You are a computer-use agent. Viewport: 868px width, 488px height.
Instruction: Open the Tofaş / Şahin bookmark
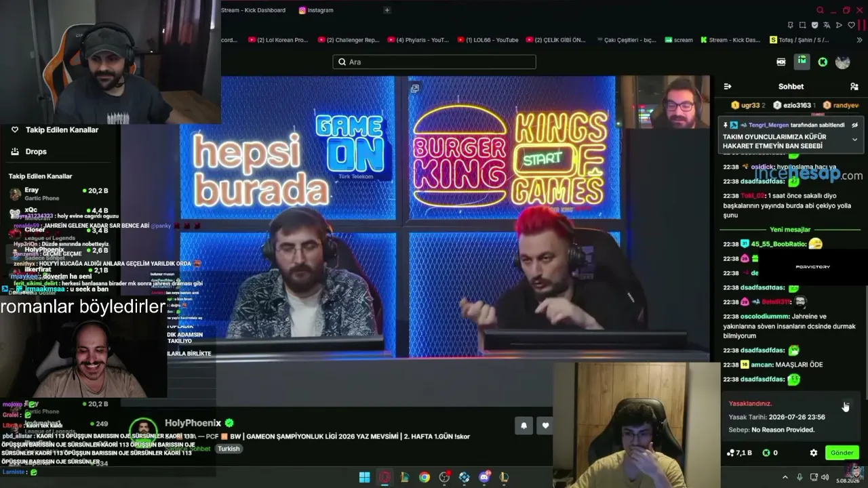[800, 40]
